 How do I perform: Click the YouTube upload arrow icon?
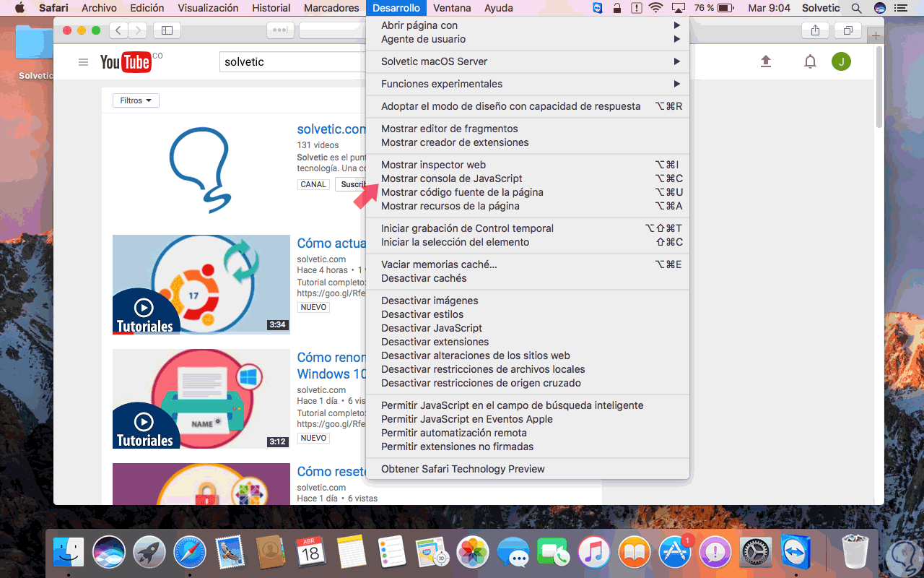pyautogui.click(x=766, y=62)
